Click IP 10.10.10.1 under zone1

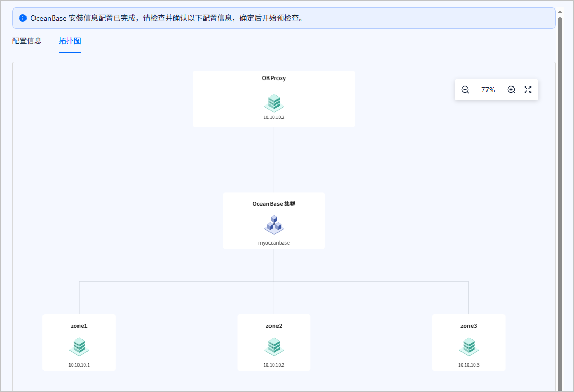(79, 365)
